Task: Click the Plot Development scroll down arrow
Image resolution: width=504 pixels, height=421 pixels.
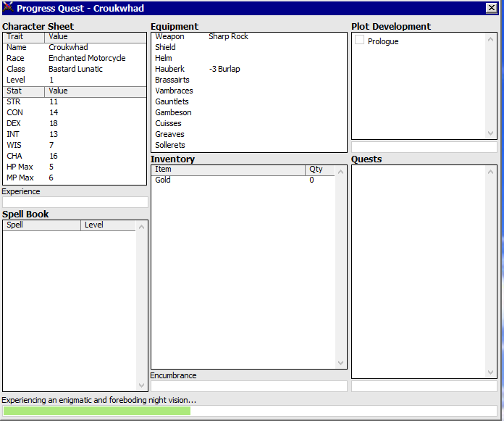Action: pyautogui.click(x=490, y=133)
